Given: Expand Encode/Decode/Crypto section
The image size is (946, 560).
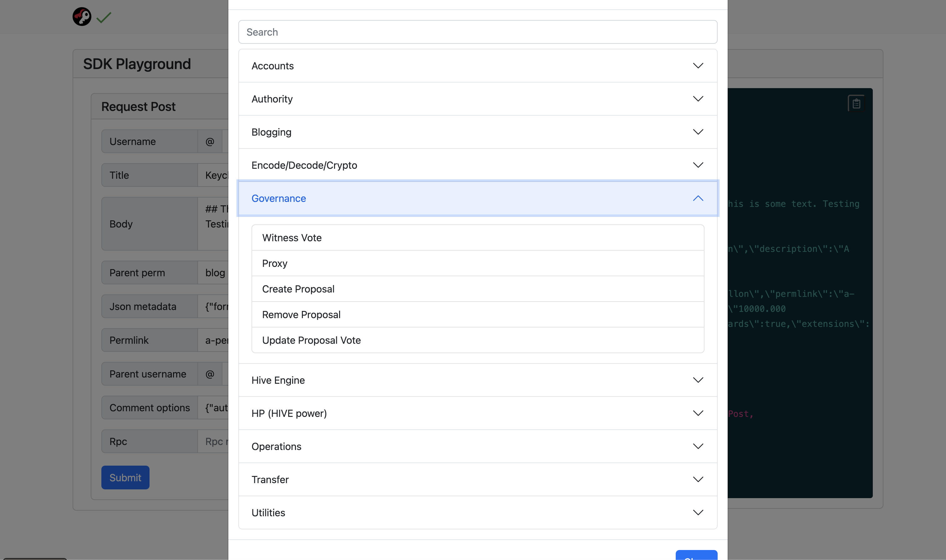Looking at the screenshot, I should click(x=478, y=165).
